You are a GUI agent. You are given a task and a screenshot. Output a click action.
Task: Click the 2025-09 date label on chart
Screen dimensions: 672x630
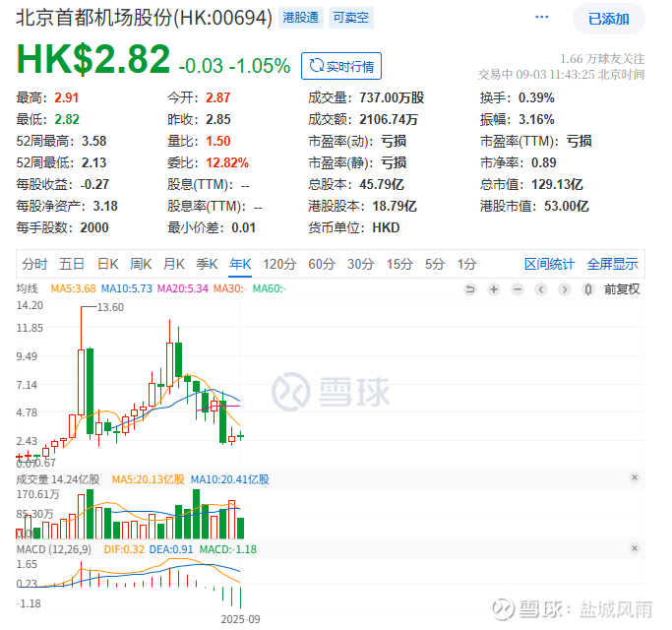tap(240, 619)
